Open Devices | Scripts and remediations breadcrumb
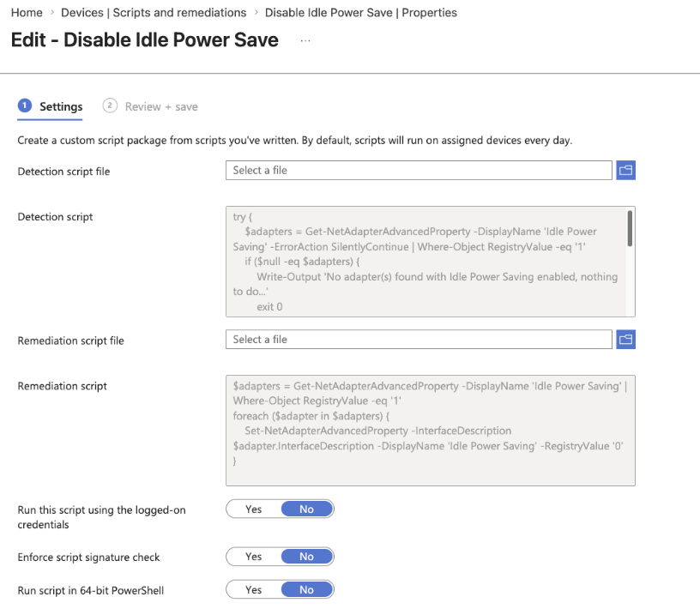The image size is (700, 615). (154, 12)
